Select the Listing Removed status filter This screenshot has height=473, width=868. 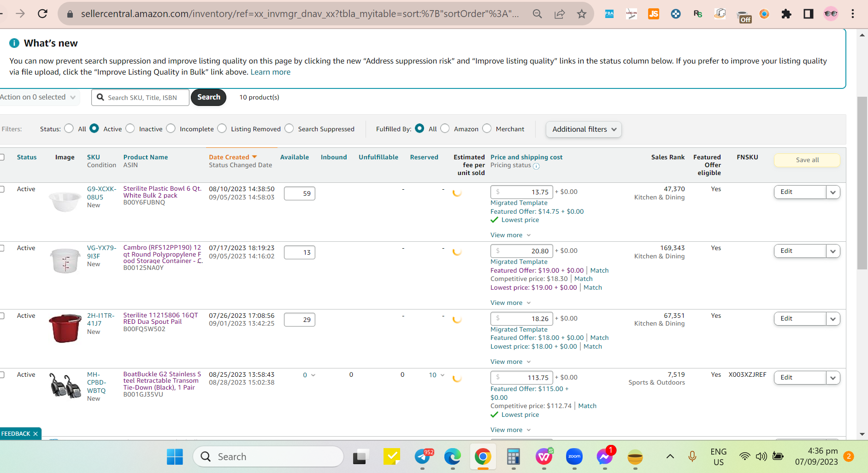tap(222, 128)
